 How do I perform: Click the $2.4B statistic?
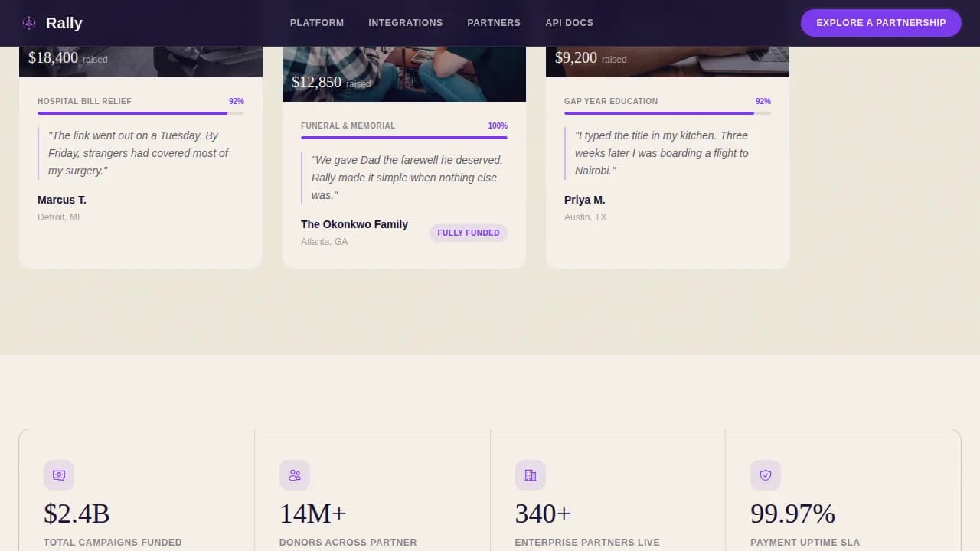(77, 514)
